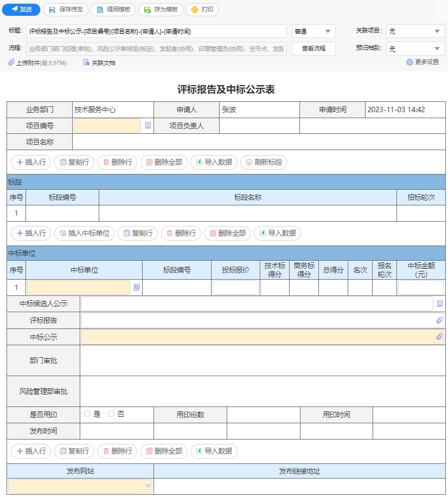Image resolution: width=448 pixels, height=497 pixels.
Task: Insert a row in the 标段 table toolbar
Action: coord(31,162)
